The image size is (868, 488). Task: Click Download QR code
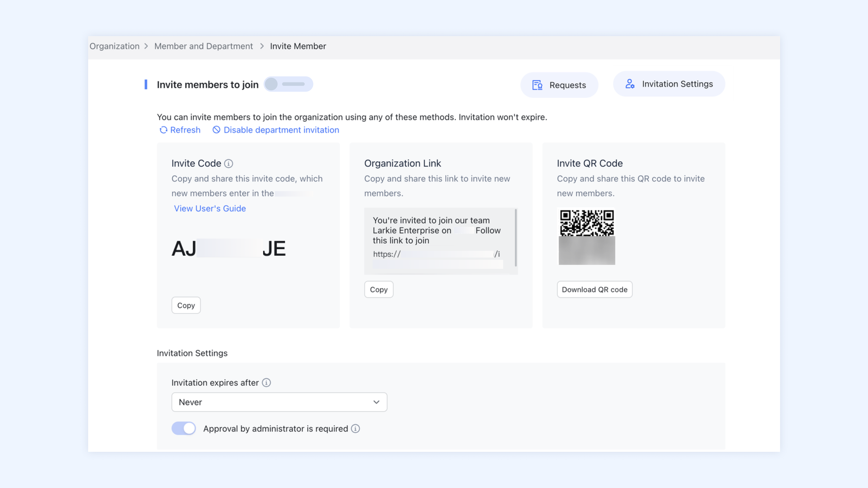(x=594, y=289)
